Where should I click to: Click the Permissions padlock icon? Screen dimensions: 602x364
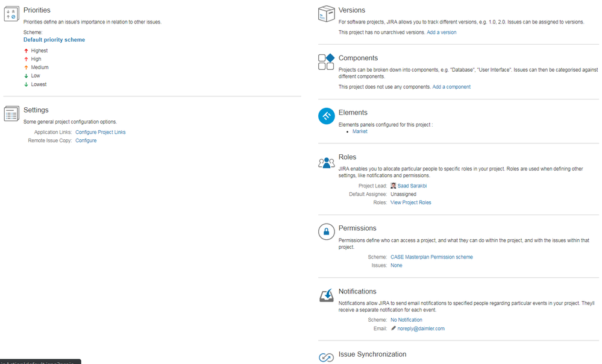click(327, 231)
